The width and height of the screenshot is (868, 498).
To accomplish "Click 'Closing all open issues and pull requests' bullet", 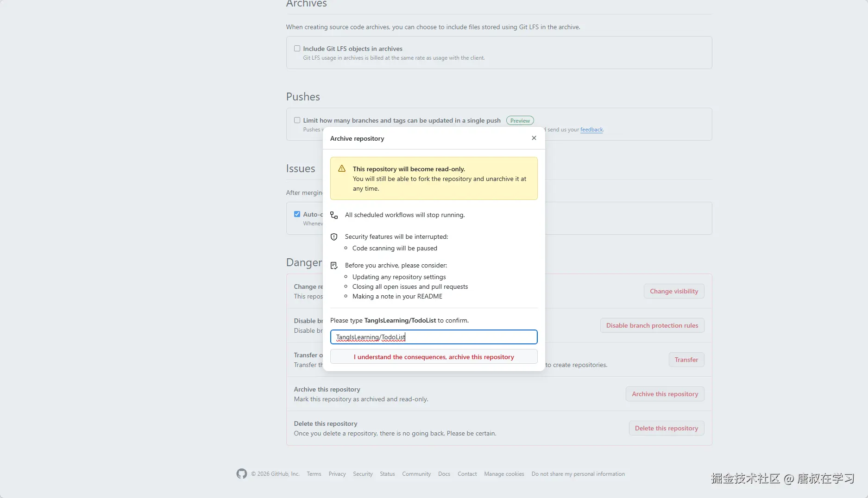I will [x=410, y=286].
